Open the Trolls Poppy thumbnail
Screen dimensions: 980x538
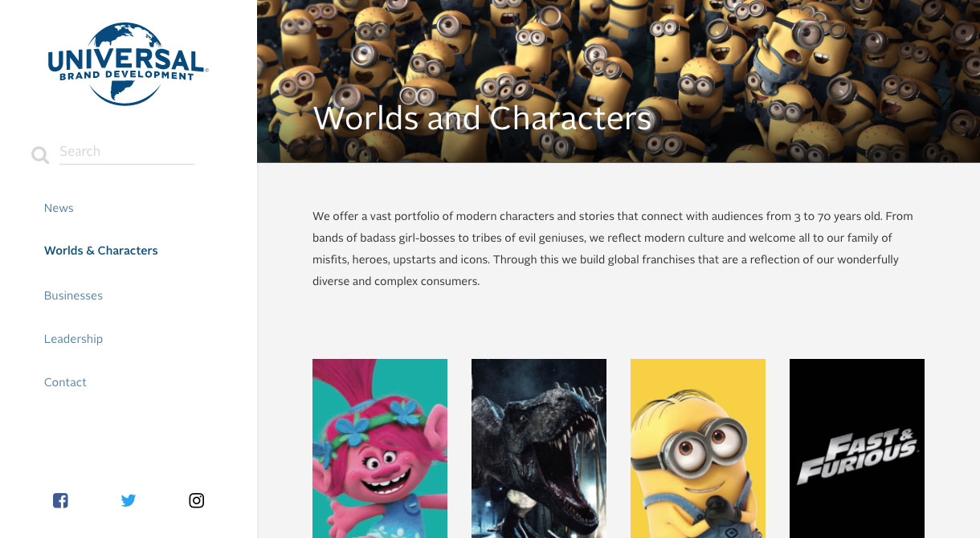(x=380, y=448)
